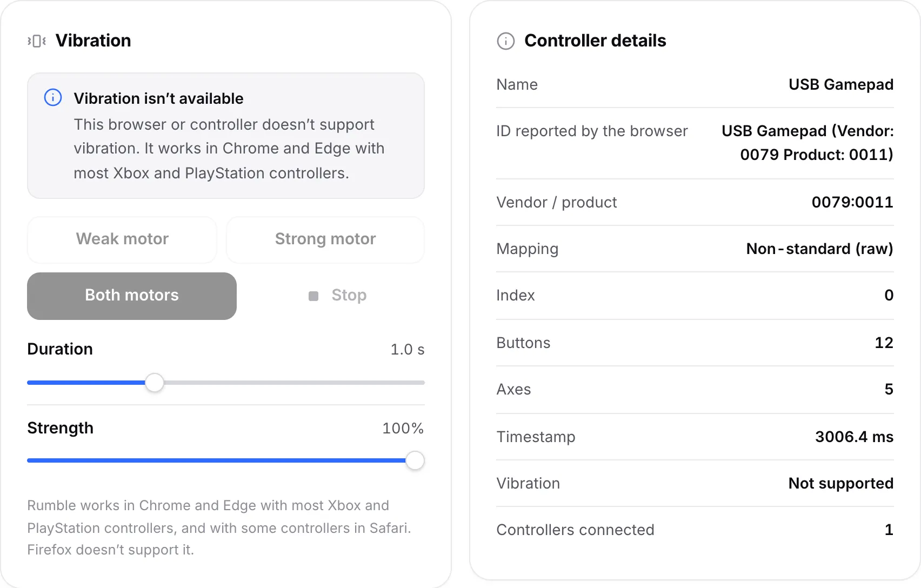Viewport: 921px width, 588px height.
Task: Click the Stop button label
Action: (x=349, y=295)
